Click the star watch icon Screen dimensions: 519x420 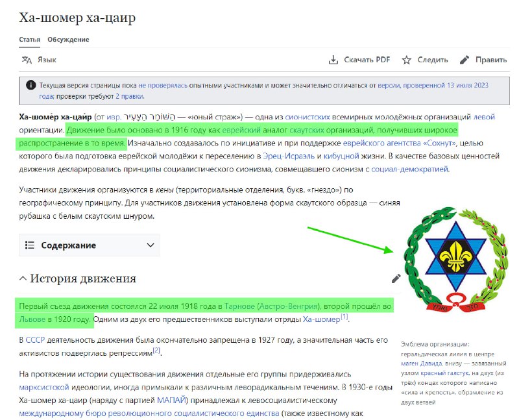click(407, 60)
